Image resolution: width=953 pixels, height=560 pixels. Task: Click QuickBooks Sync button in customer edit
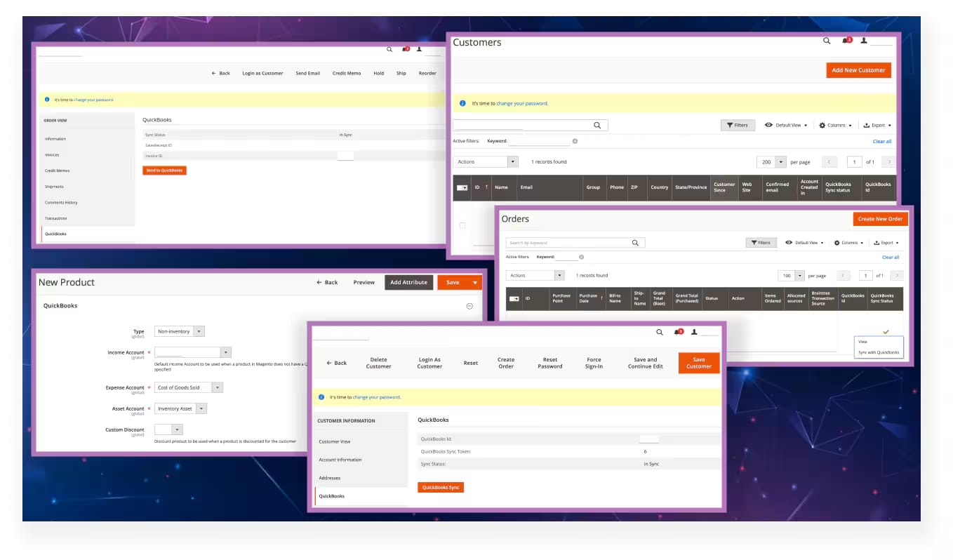coord(441,487)
